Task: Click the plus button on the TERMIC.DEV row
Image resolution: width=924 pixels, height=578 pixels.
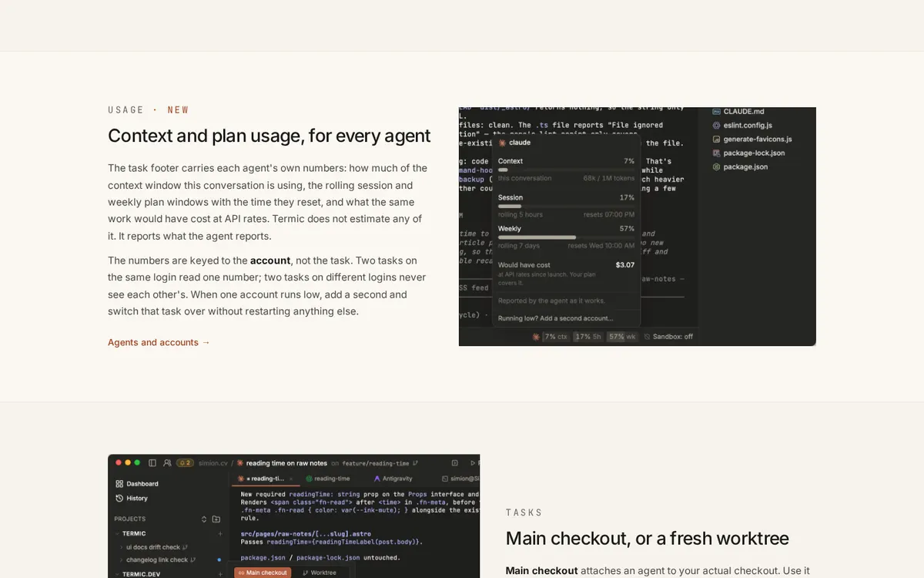Action: (219, 574)
